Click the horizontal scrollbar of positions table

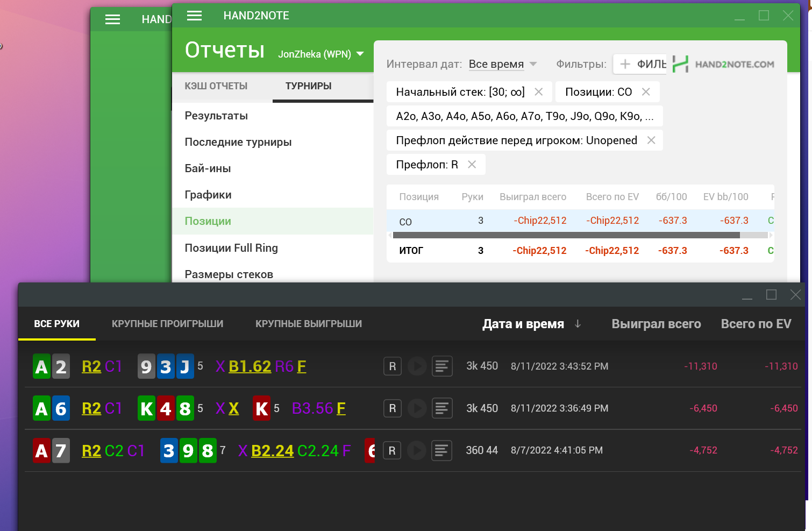[566, 235]
